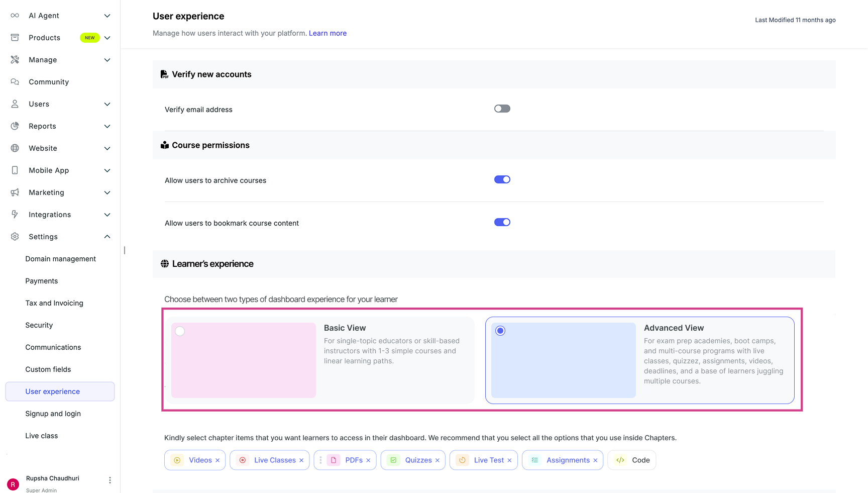Click the Community chat bubbles icon

(x=15, y=82)
